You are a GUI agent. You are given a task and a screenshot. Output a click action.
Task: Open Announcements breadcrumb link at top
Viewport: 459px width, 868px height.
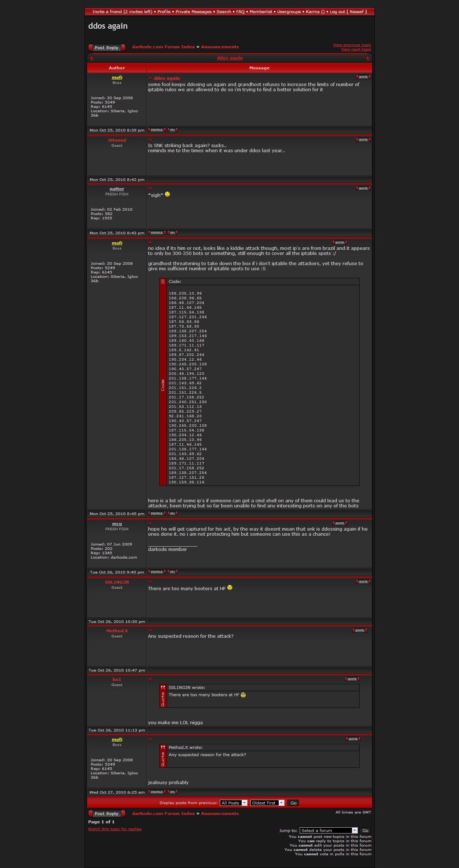pos(220,47)
